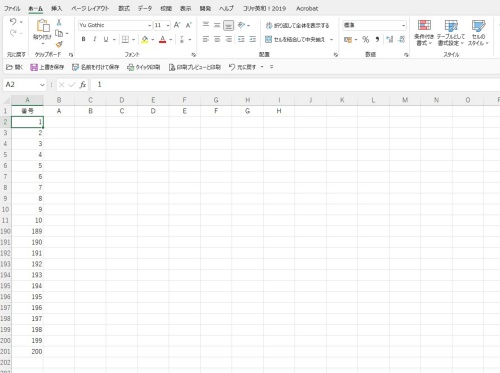Click 名前を付けて保存 (Save As) button

(x=96, y=67)
